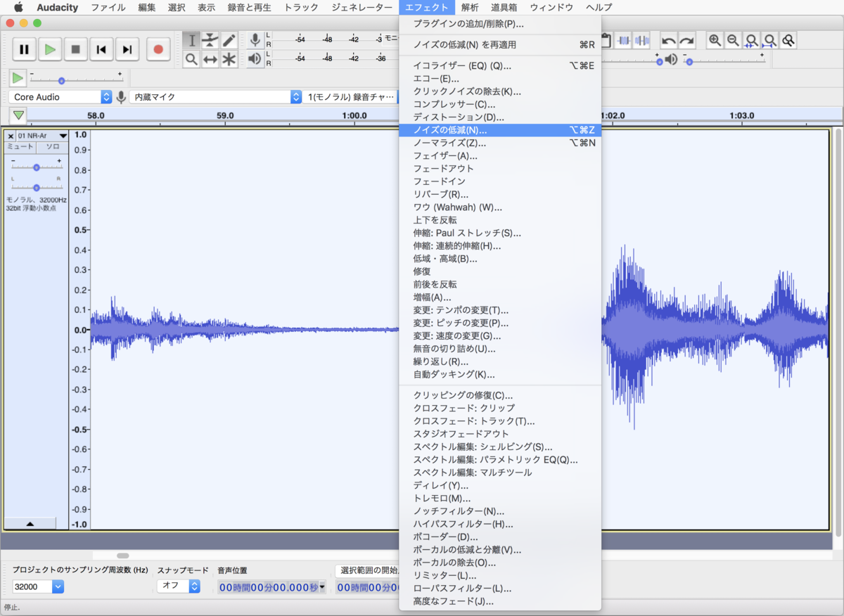844x616 pixels.
Task: Click the recording meter microphone icon
Action: point(255,39)
